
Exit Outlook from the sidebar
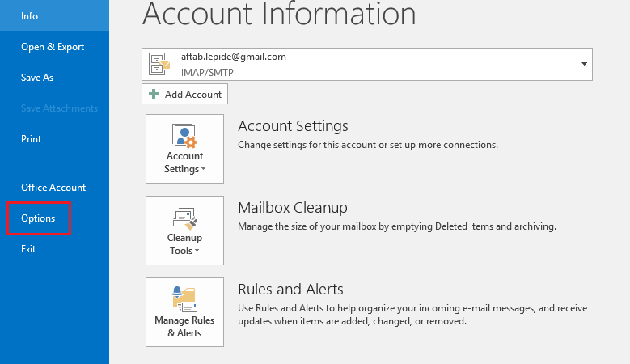(x=28, y=249)
